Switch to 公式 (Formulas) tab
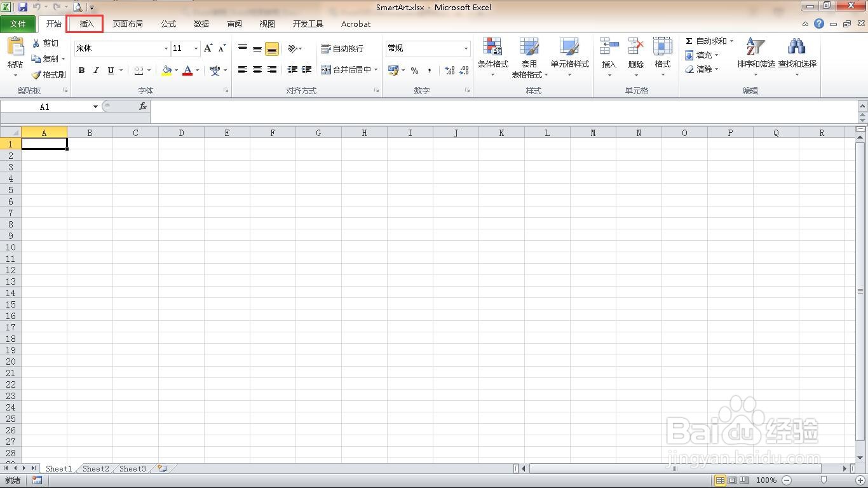The height and width of the screenshot is (488, 868). point(168,24)
